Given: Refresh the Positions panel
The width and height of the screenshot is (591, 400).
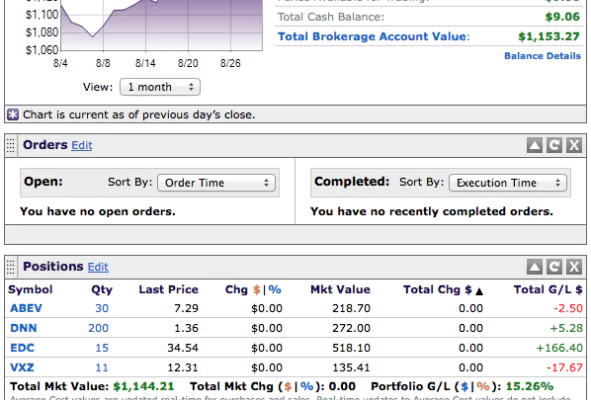Looking at the screenshot, I should [x=554, y=267].
